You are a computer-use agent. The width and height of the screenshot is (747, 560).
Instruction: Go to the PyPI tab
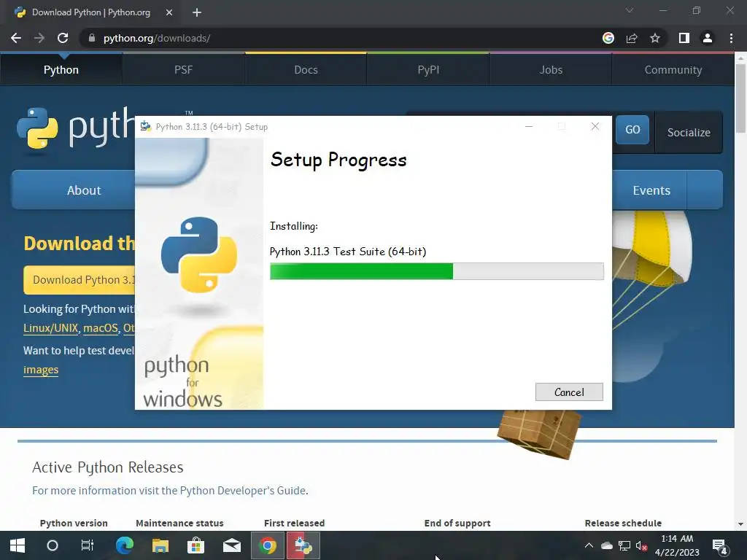(428, 69)
